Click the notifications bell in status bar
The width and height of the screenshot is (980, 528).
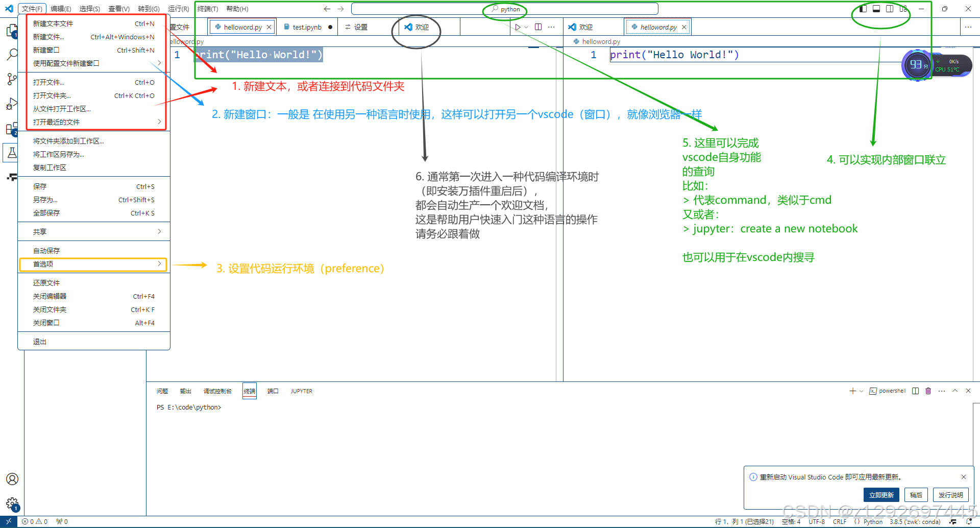click(968, 521)
